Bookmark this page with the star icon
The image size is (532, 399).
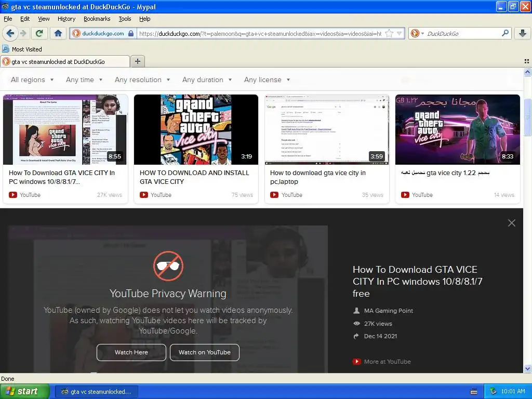point(389,33)
